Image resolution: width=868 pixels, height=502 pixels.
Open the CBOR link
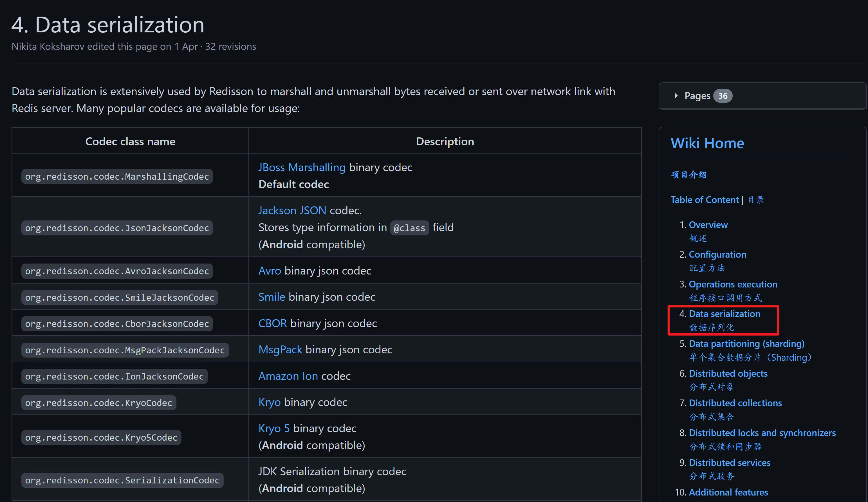point(272,323)
